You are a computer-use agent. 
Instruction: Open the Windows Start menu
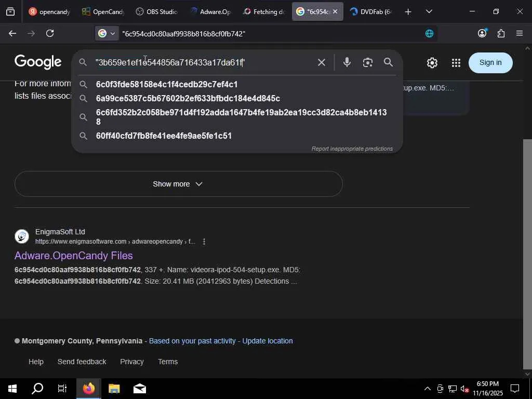click(x=12, y=389)
